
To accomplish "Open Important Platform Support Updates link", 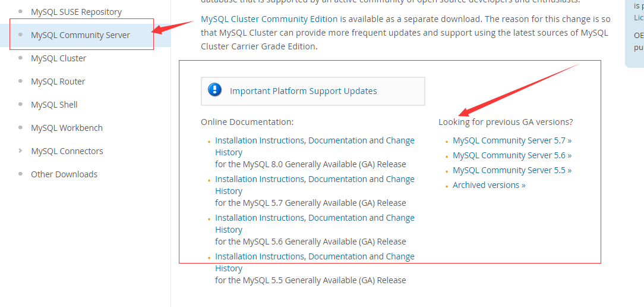I will coord(303,91).
